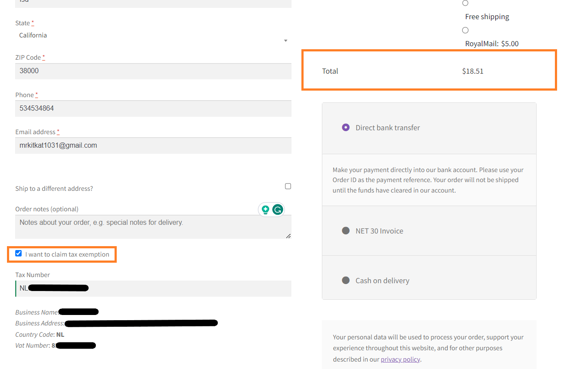588x369 pixels.
Task: Select Direct bank transfer payment radio
Action: pos(346,128)
